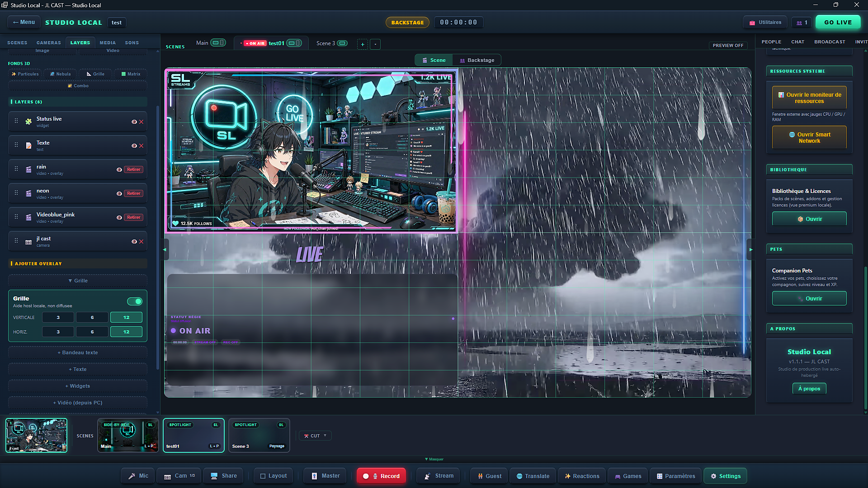Open the Guest panel
This screenshot has width=868, height=488.
point(489,476)
